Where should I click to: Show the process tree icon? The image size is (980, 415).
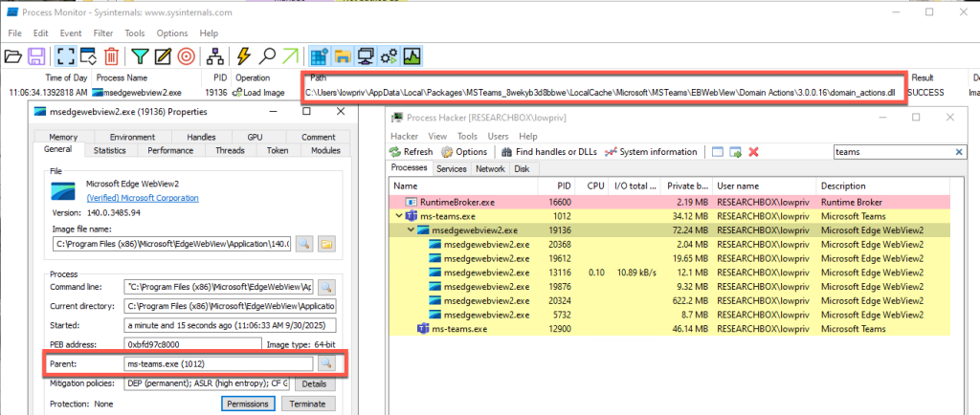214,56
